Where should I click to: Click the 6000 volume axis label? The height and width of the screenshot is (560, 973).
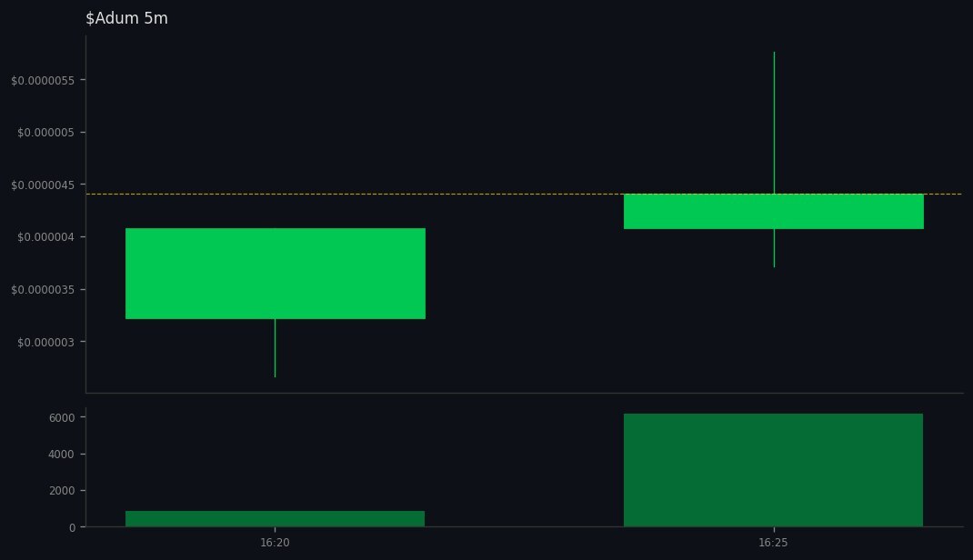tap(62, 418)
